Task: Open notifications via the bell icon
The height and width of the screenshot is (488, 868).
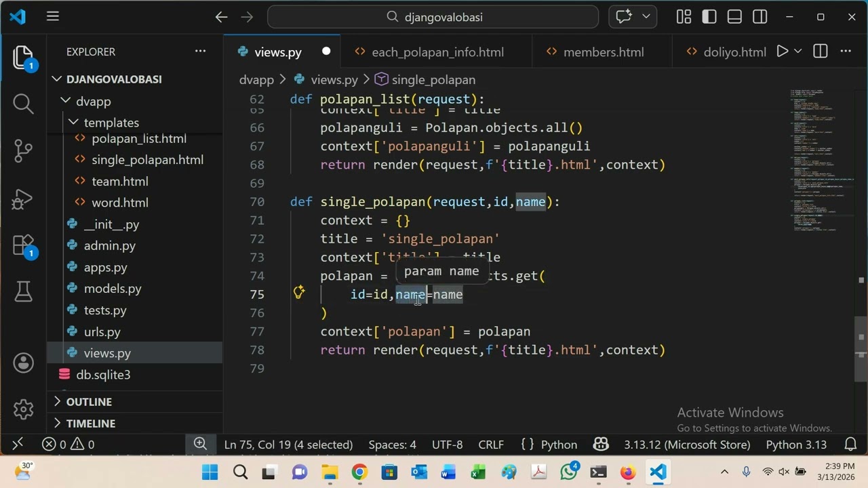Action: [850, 445]
